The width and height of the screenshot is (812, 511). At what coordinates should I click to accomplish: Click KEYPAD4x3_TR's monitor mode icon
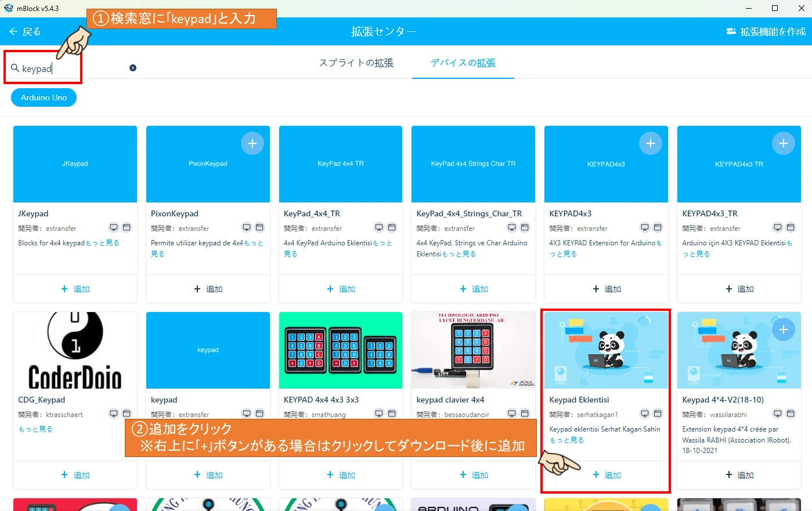[x=778, y=227]
